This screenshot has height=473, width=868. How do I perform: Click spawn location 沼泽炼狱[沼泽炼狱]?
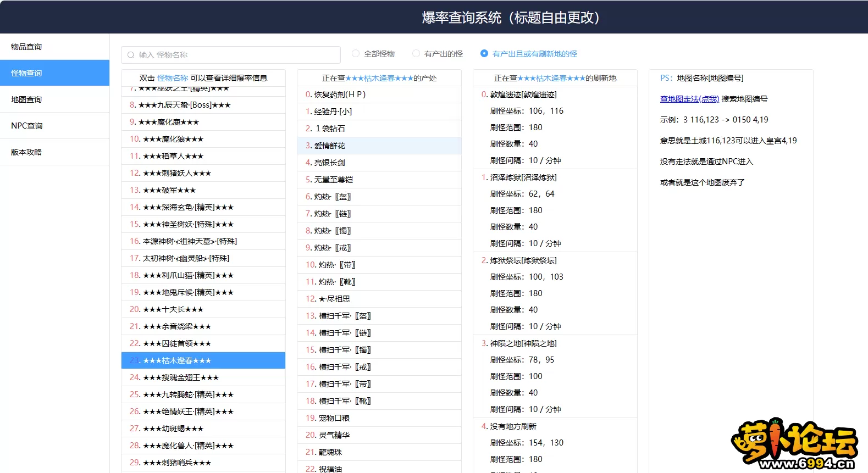pyautogui.click(x=523, y=177)
